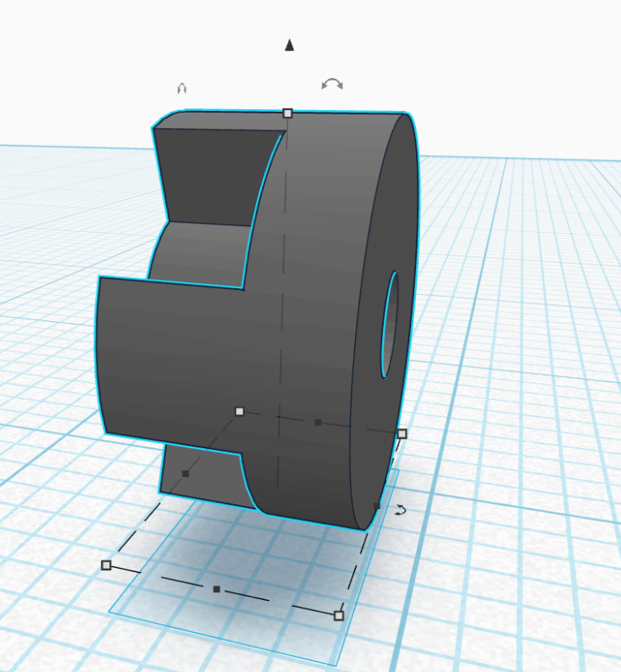The image size is (621, 672).
Task: Select the black midpoint handle on the disc's lower rim
Action: 377,507
